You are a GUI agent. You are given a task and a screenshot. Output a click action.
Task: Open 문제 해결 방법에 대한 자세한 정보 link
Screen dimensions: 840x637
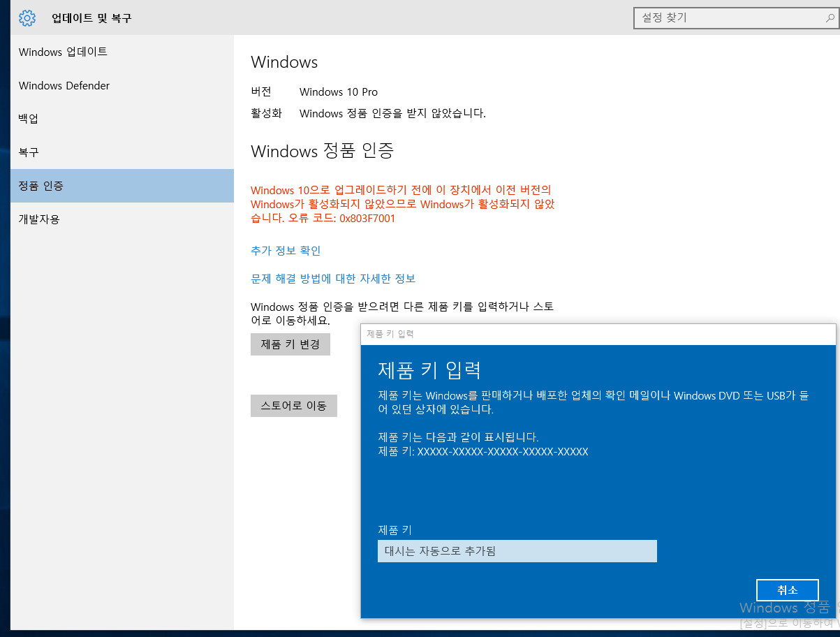333,279
